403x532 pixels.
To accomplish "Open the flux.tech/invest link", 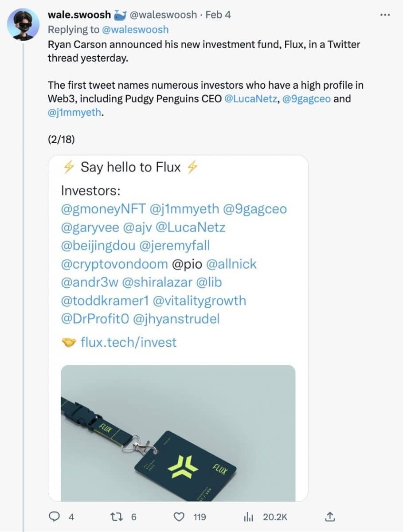I will (x=129, y=342).
